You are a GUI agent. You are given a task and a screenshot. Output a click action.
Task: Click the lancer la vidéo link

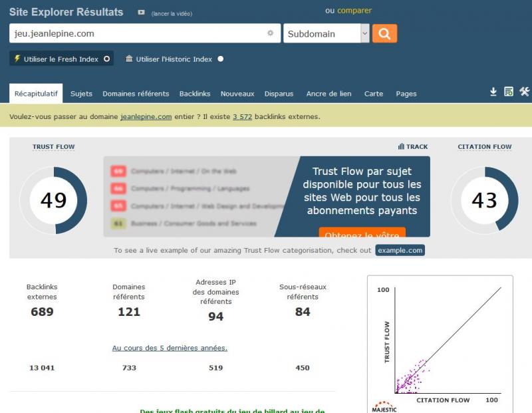[172, 13]
